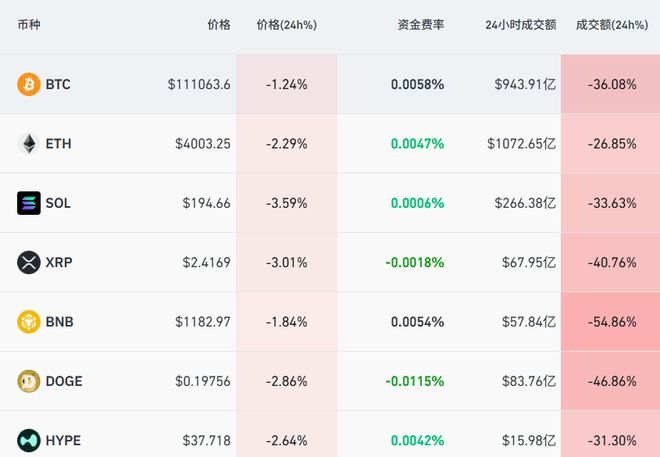Click the Ethereum diamond icon

tap(29, 143)
